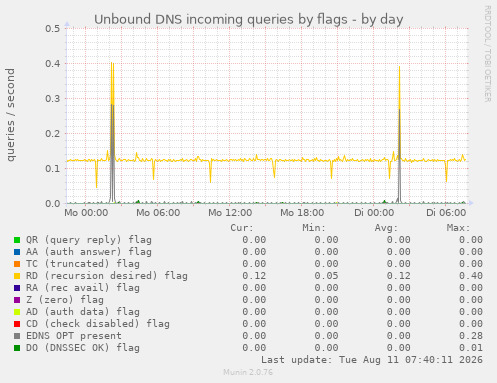Click the 'TC (truncated) flag' legend label
This screenshot has height=383, width=497.
83,264
